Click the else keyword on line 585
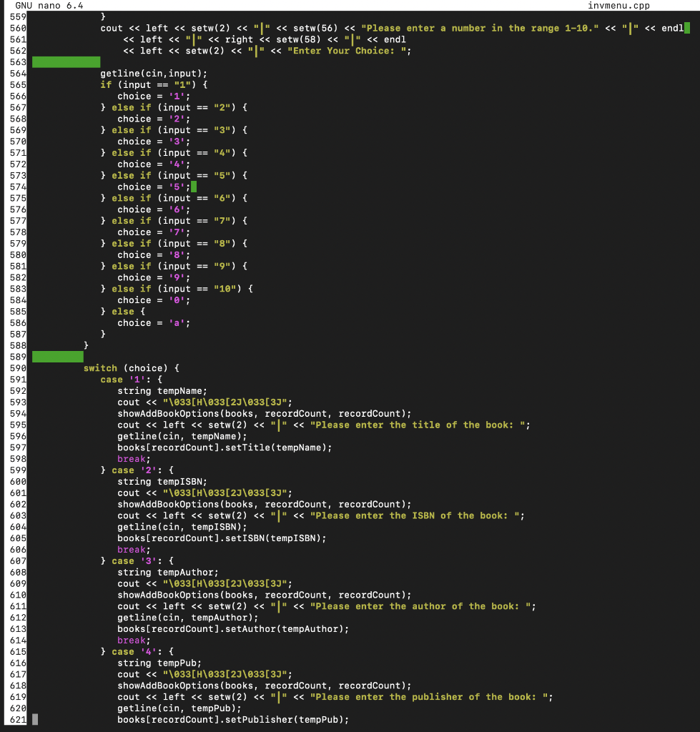This screenshot has width=700, height=732. click(123, 311)
